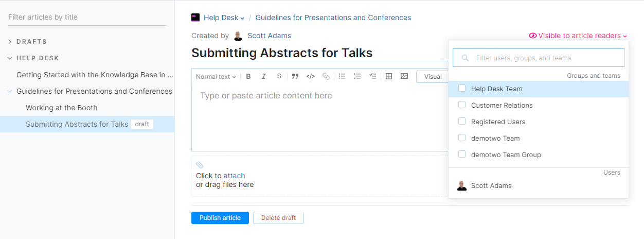Create a numbered list
Viewport: 644px width, 239px height.
coord(357,76)
